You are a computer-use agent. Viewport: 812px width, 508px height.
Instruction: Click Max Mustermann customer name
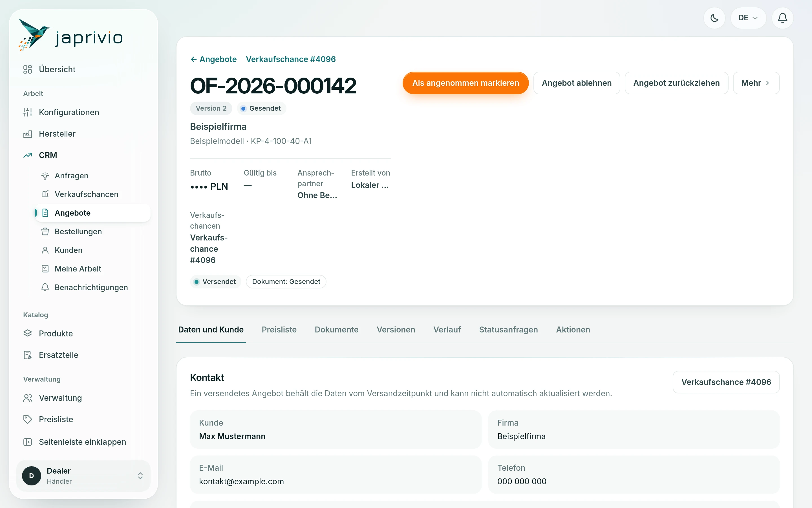coord(232,436)
